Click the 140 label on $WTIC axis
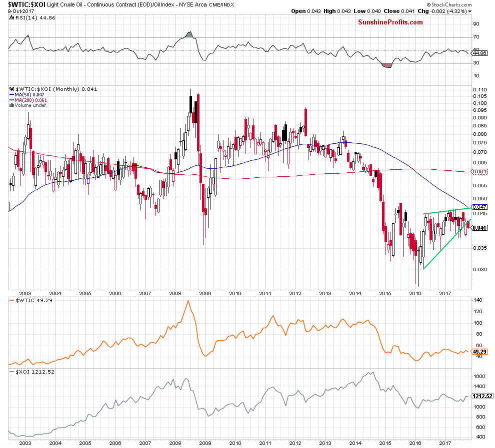 pos(478,300)
